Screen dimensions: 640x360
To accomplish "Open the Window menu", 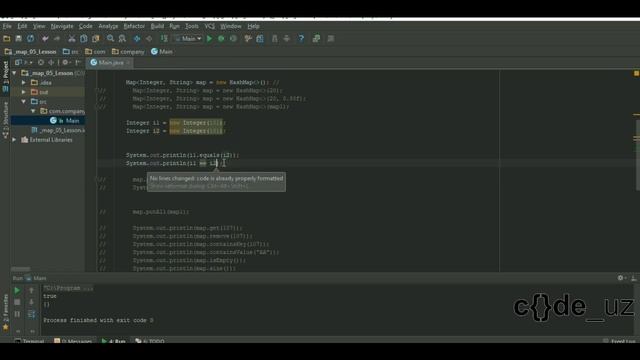I will click(231, 26).
